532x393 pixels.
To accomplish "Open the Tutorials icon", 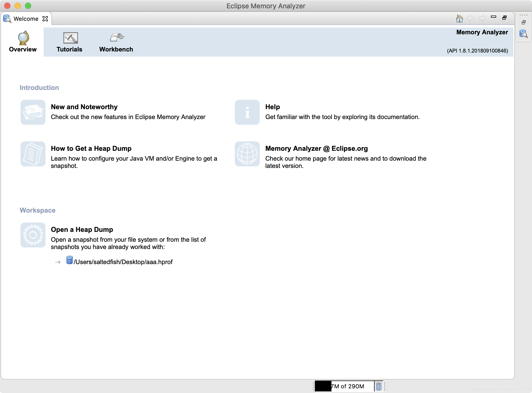I will click(70, 38).
